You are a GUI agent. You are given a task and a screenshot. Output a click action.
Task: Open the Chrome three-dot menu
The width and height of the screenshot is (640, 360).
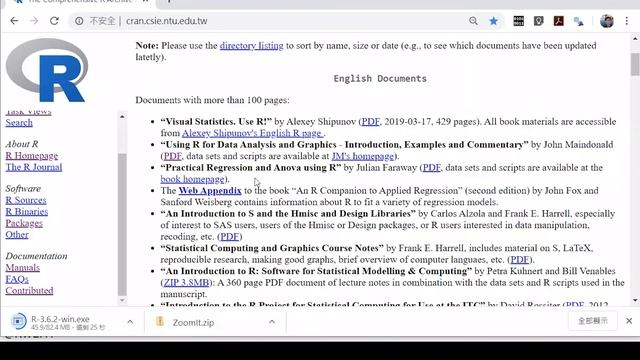tap(627, 21)
